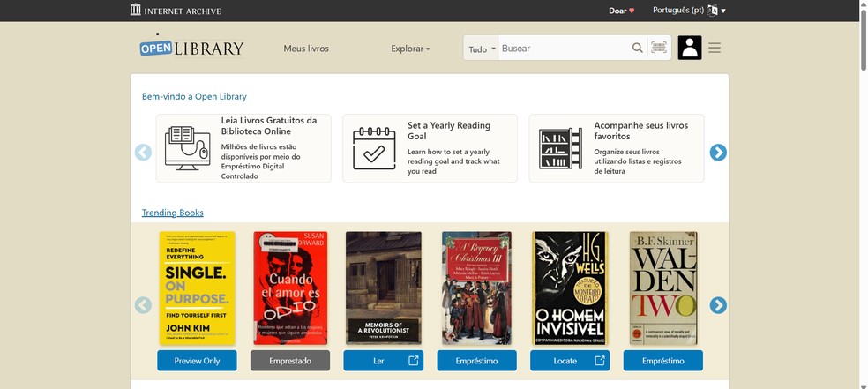Type in the Buscar search field
Image resolution: width=868 pixels, height=389 pixels.
pos(565,49)
